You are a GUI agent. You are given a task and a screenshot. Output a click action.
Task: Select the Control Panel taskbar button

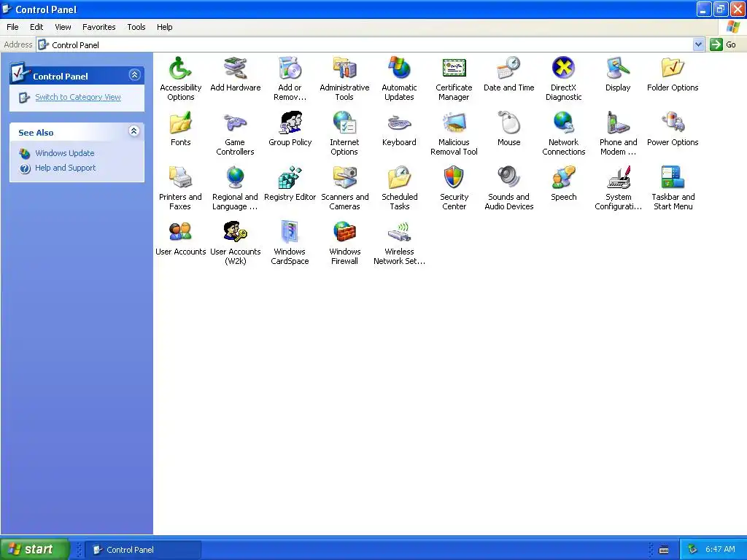[143, 550]
